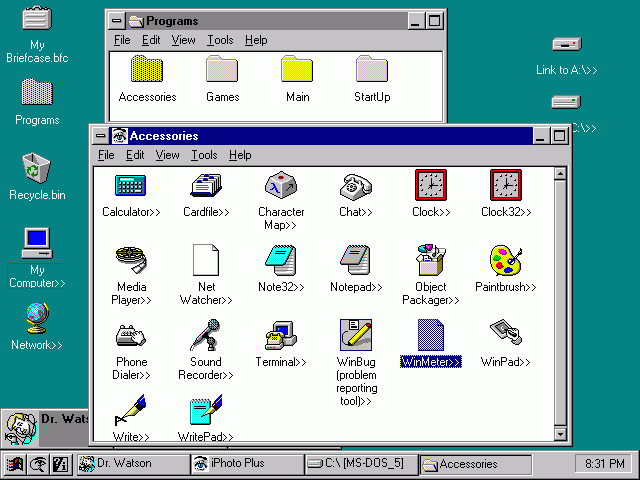Click the Accessories vertical scrollbar track
This screenshot has width=640, height=480.
tap(560, 304)
